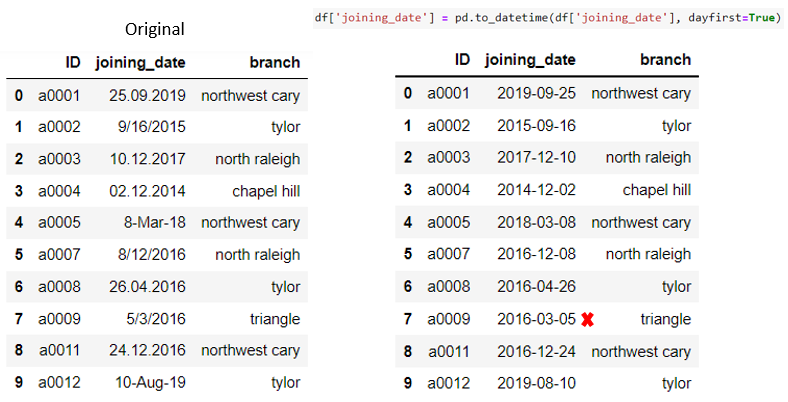This screenshot has height=402, width=788.
Task: Select the date cell 8/12/2016
Action: (152, 254)
